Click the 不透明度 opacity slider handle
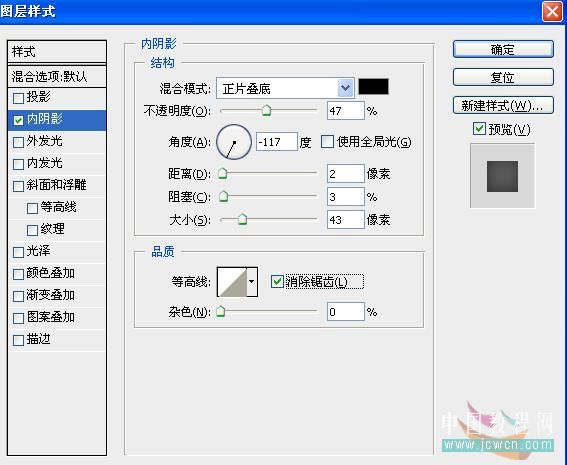The height and width of the screenshot is (465, 567). pyautogui.click(x=267, y=111)
